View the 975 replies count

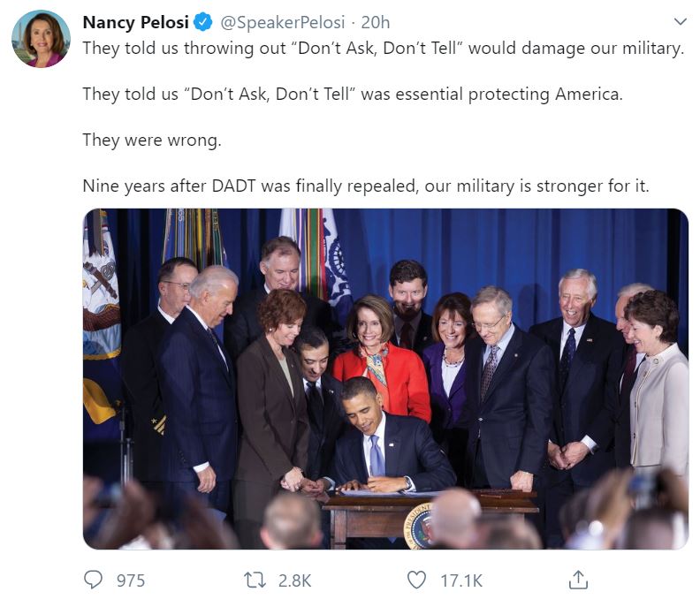pos(131,580)
